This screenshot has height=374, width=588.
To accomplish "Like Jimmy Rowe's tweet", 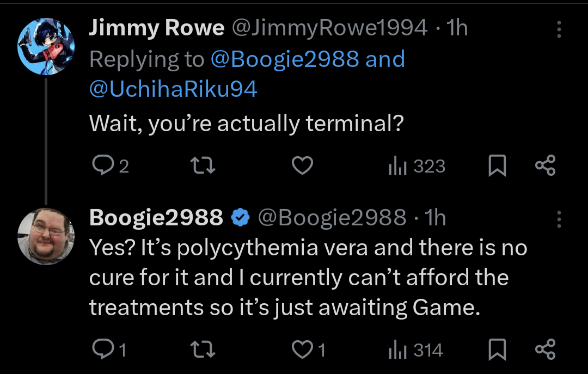I will 302,165.
